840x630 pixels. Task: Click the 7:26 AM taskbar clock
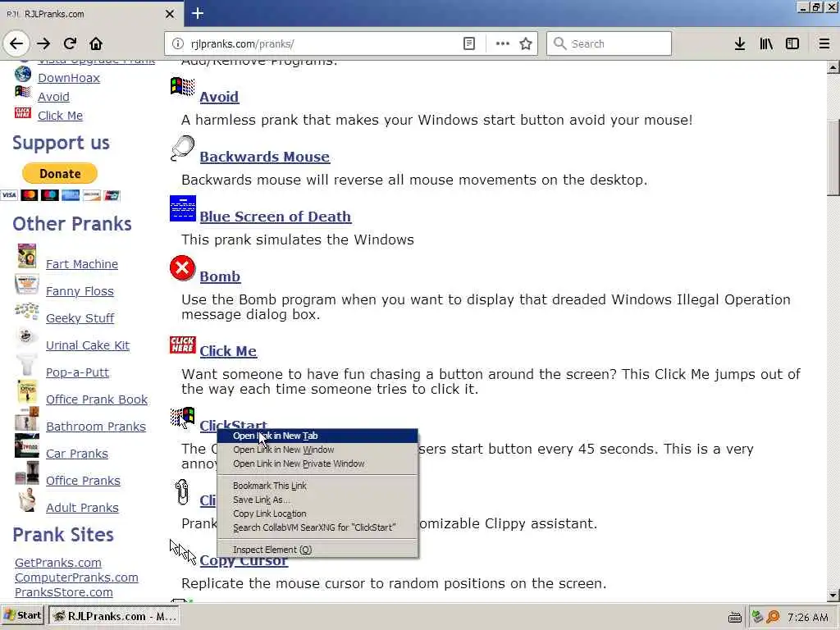pos(808,617)
